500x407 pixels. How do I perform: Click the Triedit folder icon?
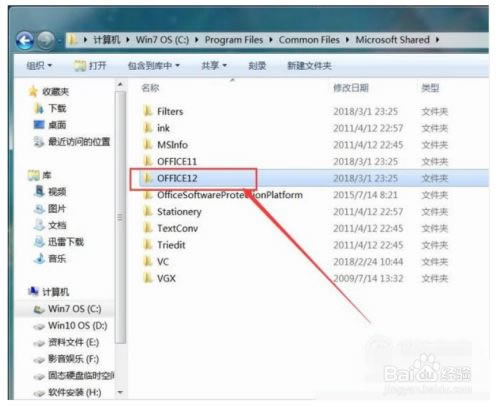point(147,245)
